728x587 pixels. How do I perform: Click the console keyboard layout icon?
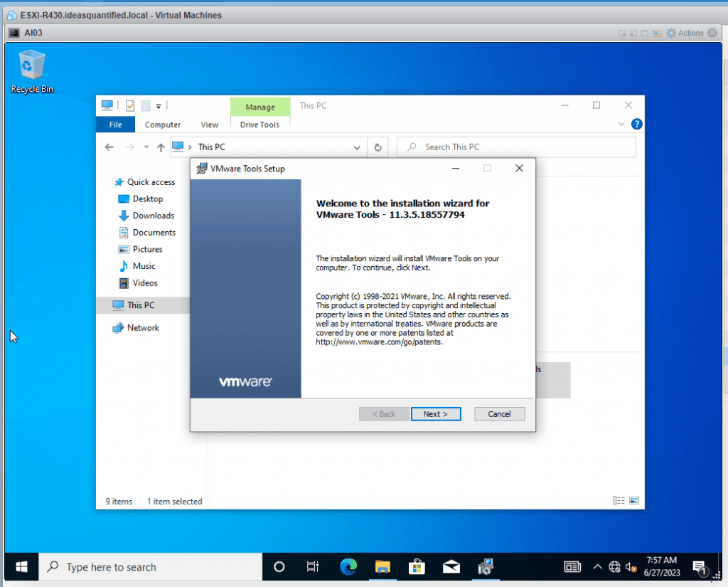coord(656,33)
